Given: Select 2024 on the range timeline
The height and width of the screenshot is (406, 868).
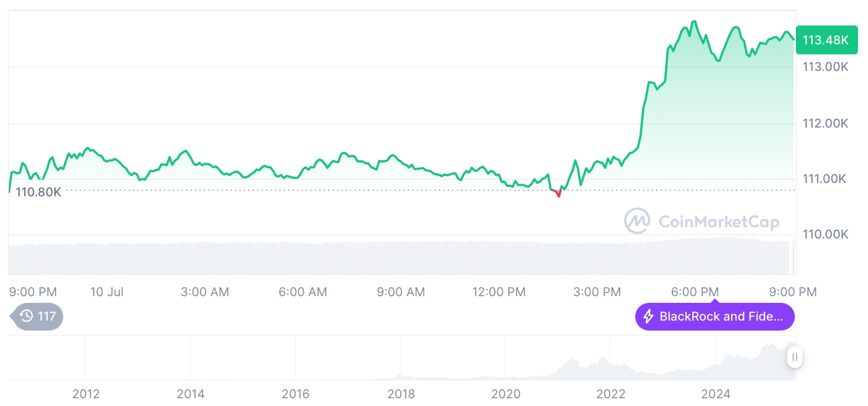Looking at the screenshot, I should (716, 394).
